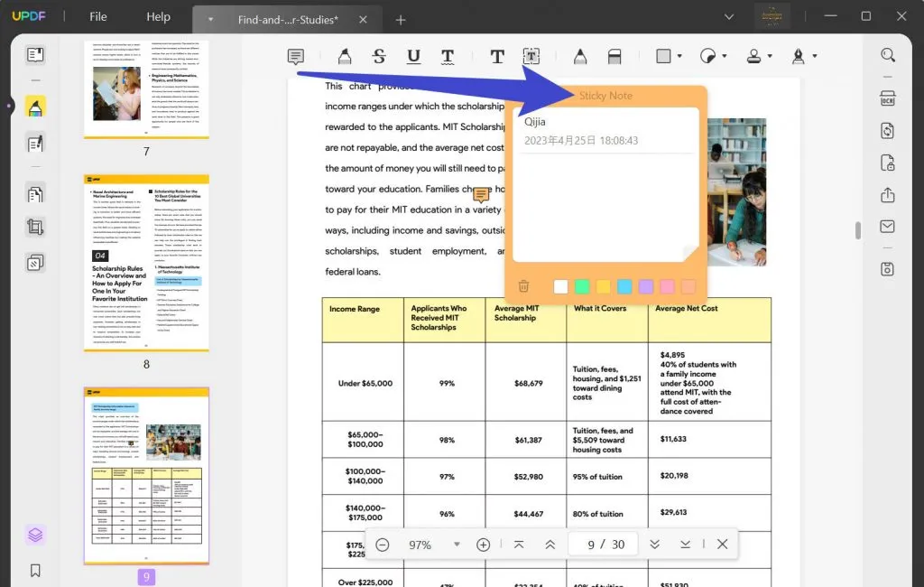924x587 pixels.
Task: Select the squiggly underline tool
Action: click(448, 57)
